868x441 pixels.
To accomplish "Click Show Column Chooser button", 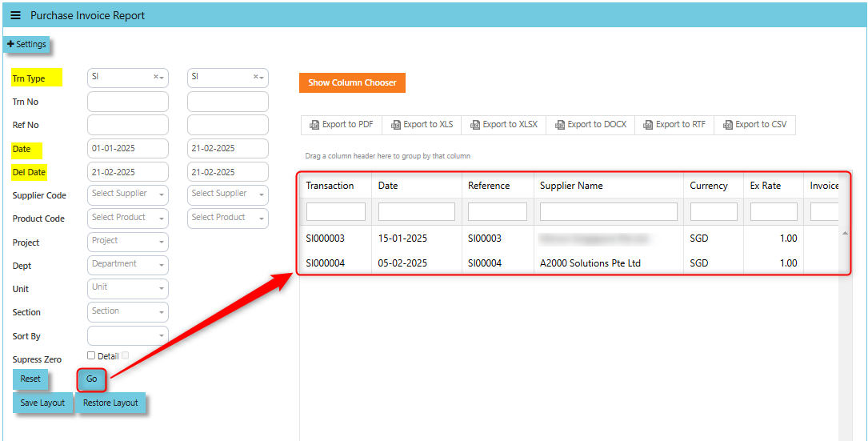I will click(352, 82).
